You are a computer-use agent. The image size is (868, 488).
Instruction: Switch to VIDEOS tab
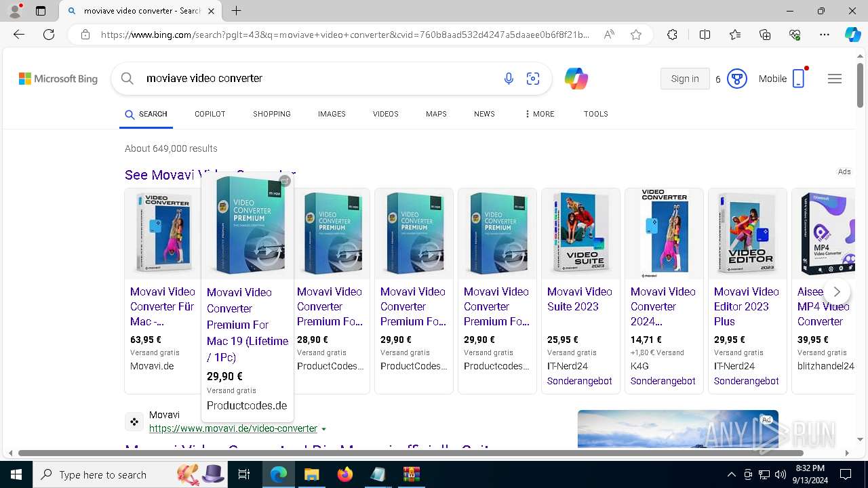coord(386,114)
